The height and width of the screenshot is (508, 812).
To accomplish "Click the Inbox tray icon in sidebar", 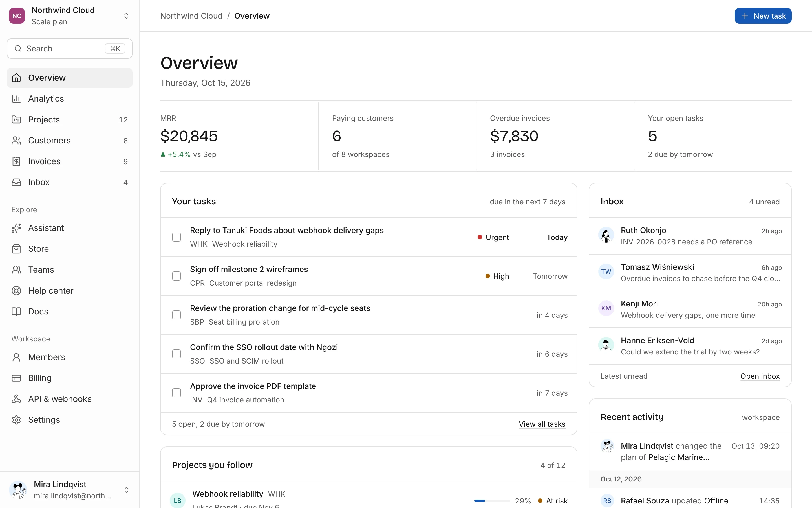I will [16, 182].
